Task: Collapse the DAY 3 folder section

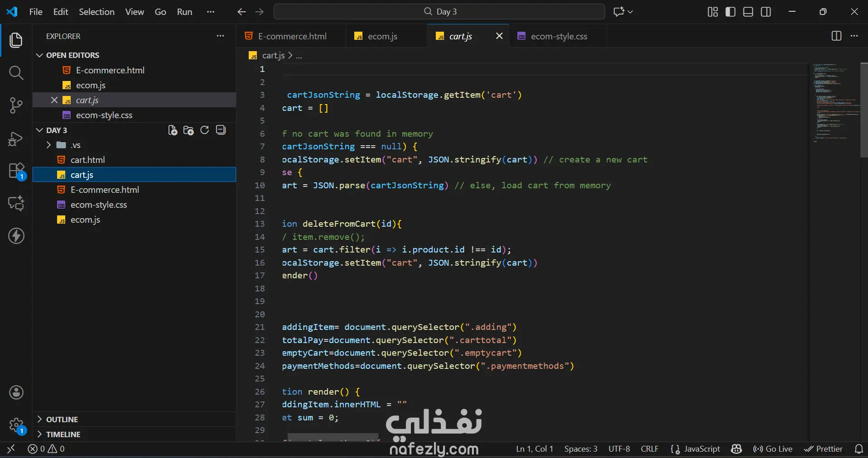Action: [x=40, y=130]
